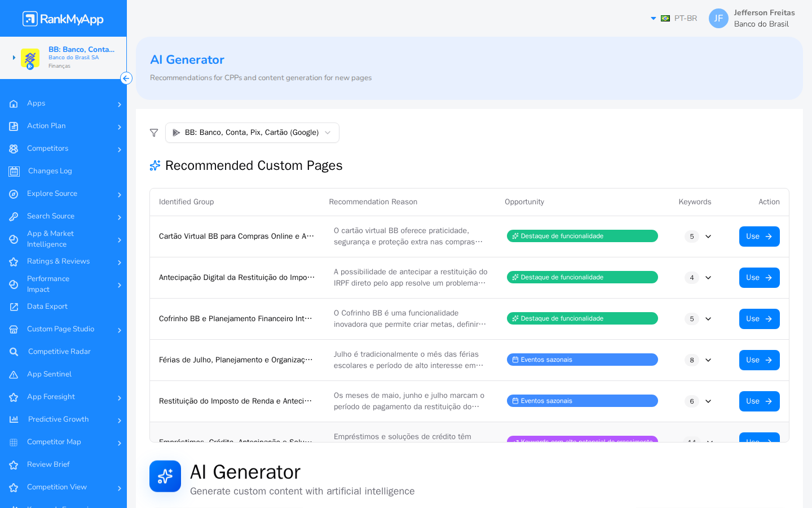Click the Competitor Map grid icon
Viewport: 812px width, 508px height.
click(x=14, y=442)
